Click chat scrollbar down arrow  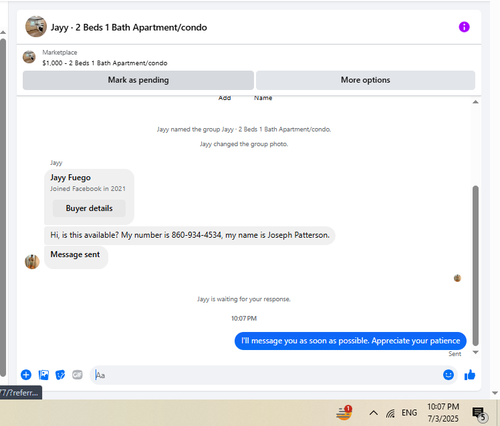click(476, 352)
